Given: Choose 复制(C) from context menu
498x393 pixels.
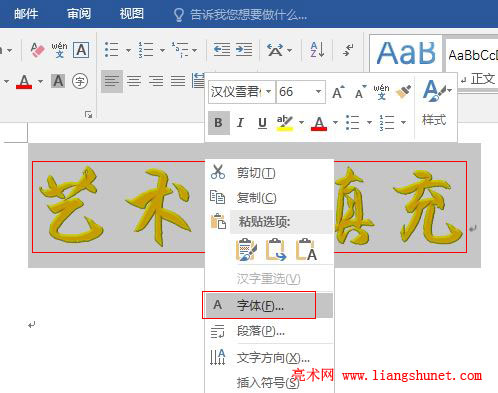Looking at the screenshot, I should [x=269, y=198].
